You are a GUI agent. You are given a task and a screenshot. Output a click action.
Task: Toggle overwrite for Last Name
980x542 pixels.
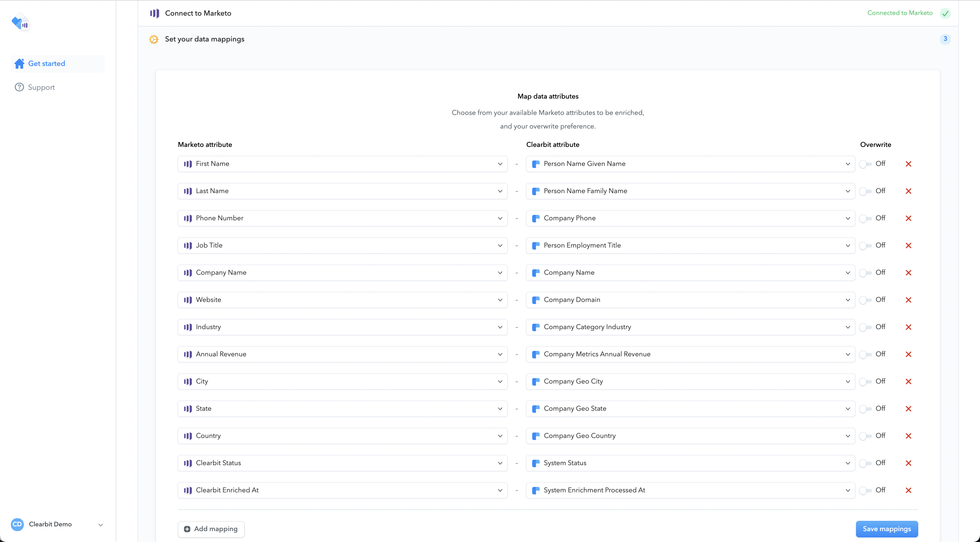(x=865, y=191)
